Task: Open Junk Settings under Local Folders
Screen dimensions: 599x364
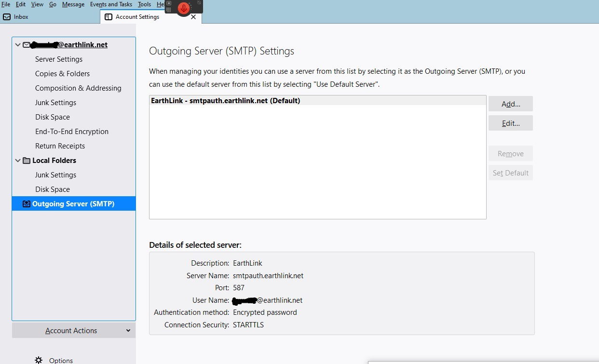Action: pos(55,175)
